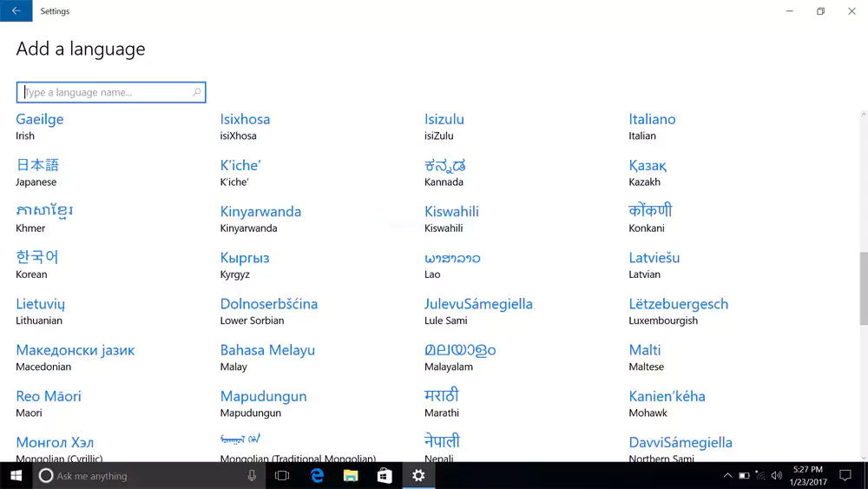The image size is (868, 489).
Task: Show hidden system tray icons
Action: point(727,476)
